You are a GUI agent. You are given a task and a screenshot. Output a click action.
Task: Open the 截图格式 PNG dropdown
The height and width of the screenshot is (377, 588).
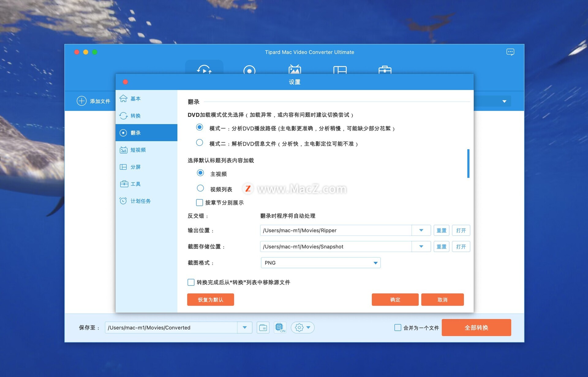(321, 263)
